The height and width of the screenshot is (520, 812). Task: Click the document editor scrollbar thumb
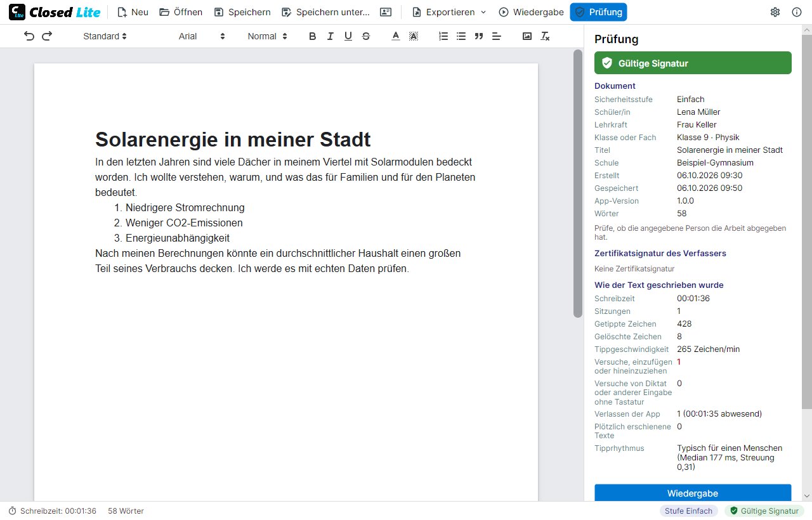577,183
